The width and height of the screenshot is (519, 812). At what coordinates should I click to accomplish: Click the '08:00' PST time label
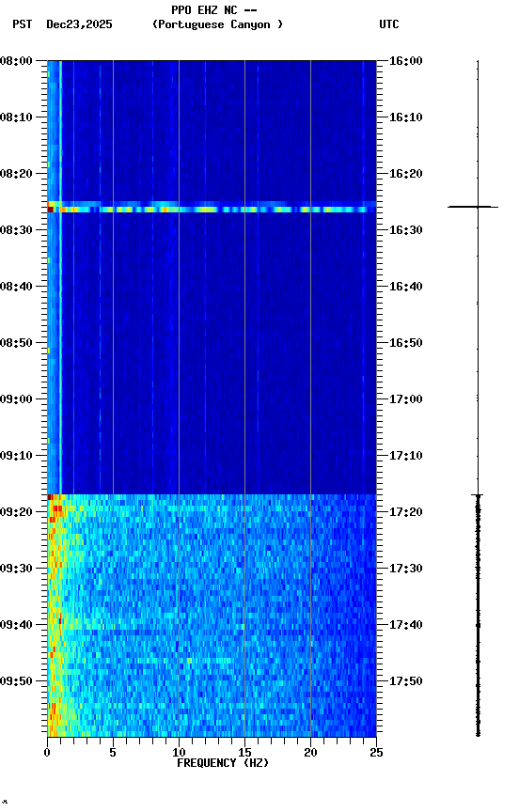point(16,61)
